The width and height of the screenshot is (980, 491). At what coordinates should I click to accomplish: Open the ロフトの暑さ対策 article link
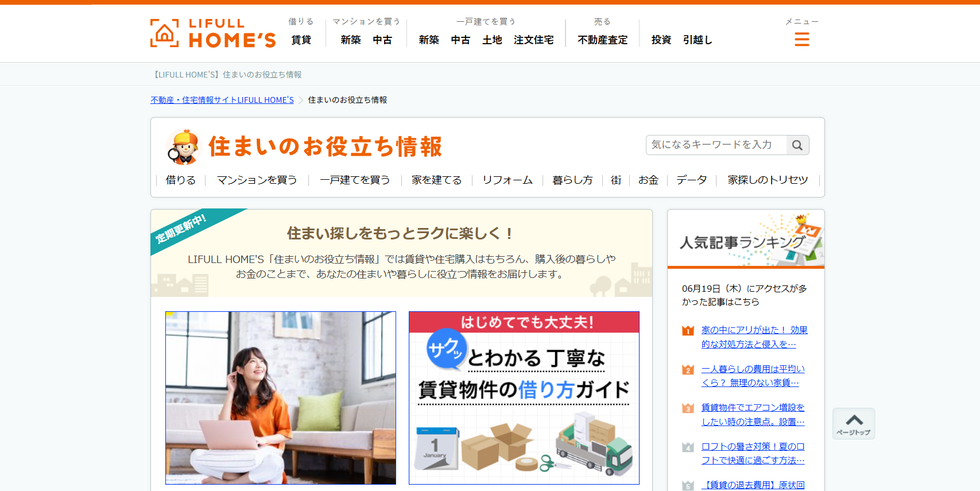click(x=753, y=453)
